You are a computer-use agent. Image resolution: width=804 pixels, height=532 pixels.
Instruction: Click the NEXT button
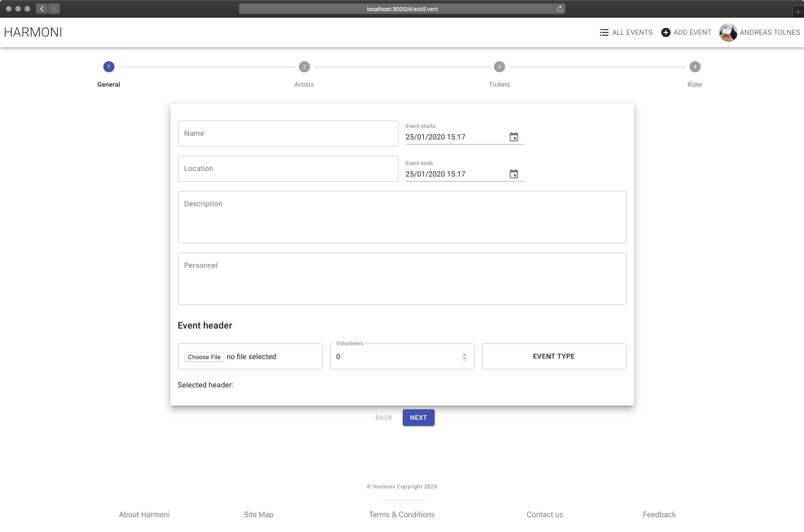(x=418, y=418)
